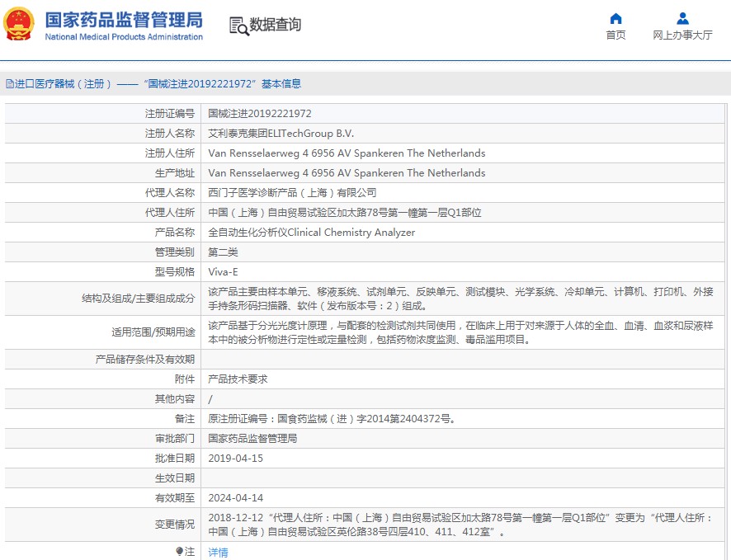
Task: Click the 数据查询 heading text
Action: pos(276,25)
